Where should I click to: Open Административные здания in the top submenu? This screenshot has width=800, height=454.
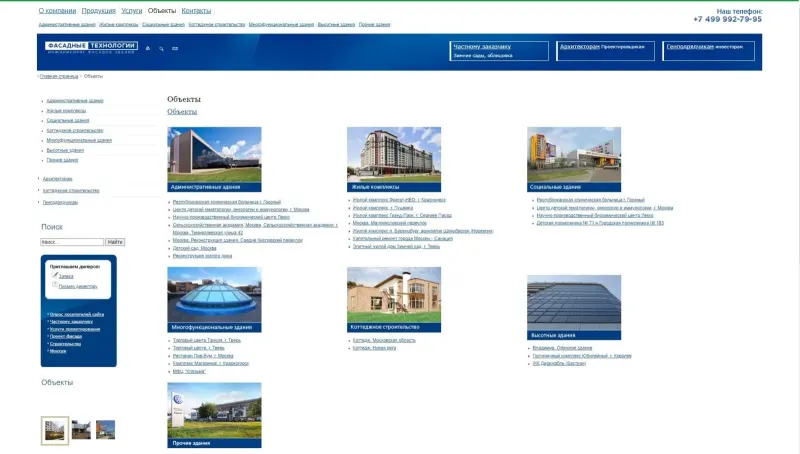click(x=67, y=24)
